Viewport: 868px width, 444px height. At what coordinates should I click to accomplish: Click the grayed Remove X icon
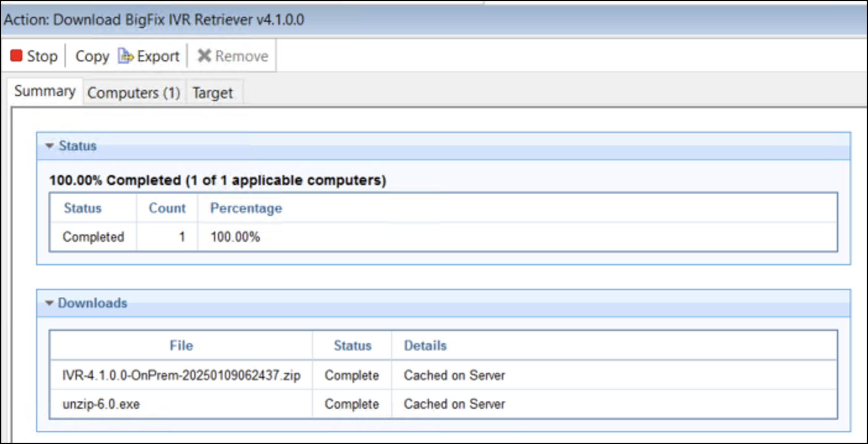204,56
